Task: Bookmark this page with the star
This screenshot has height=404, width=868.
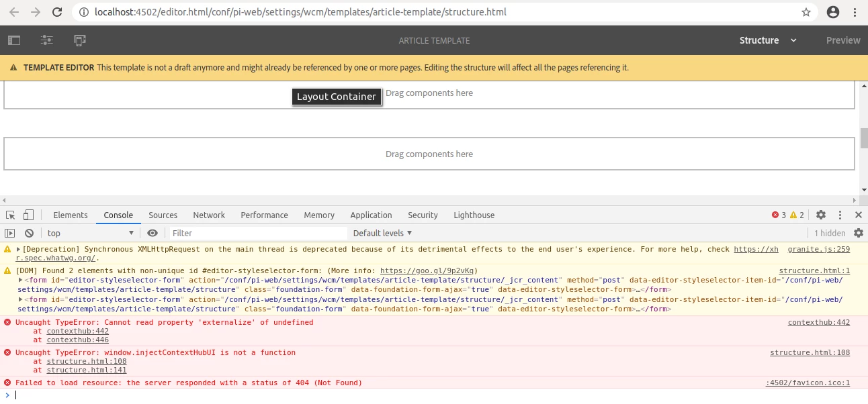Action: tap(806, 12)
